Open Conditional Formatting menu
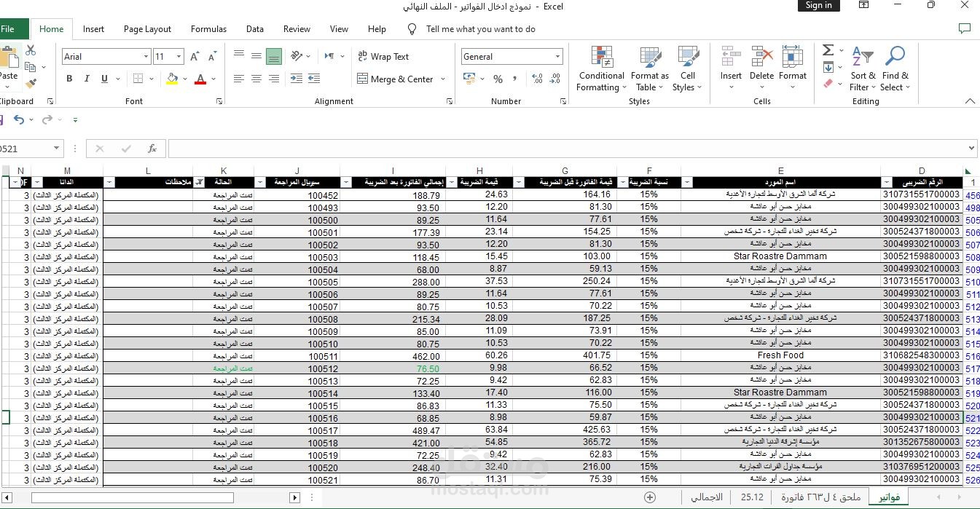The width and height of the screenshot is (980, 509). click(x=601, y=69)
